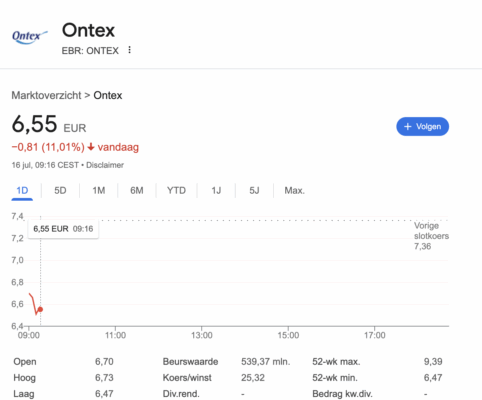Click the Ontex company logo
Image resolution: width=482 pixels, height=400 pixels.
click(x=30, y=37)
